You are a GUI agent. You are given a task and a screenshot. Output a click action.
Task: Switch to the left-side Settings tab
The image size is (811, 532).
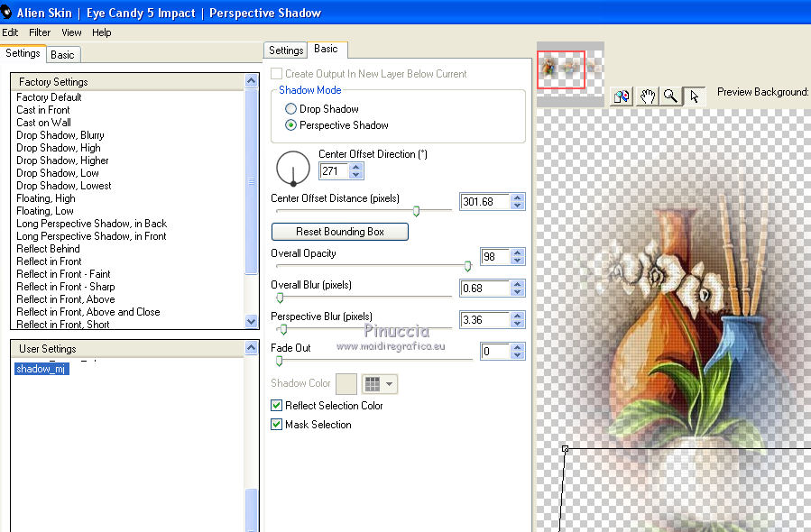[23, 53]
